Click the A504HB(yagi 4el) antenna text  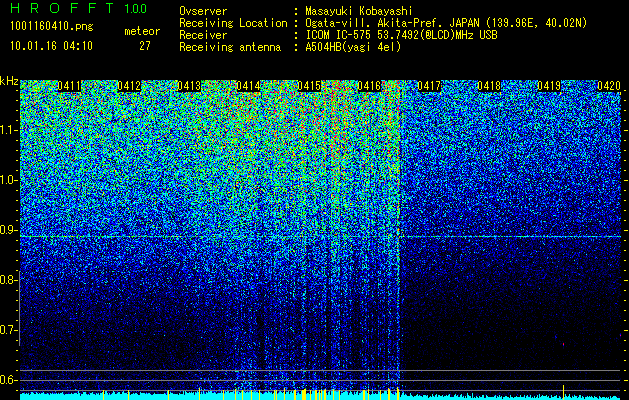click(353, 47)
